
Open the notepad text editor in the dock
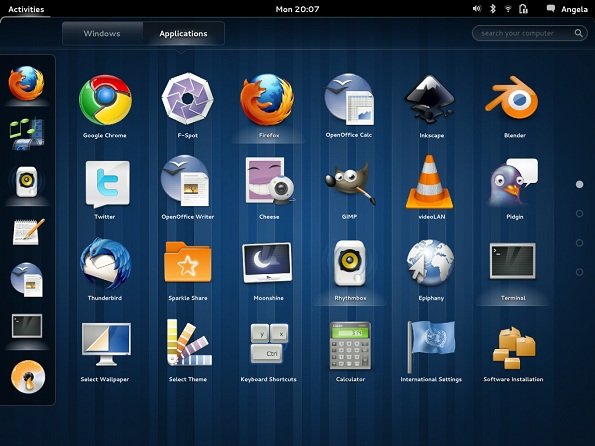pos(28,231)
